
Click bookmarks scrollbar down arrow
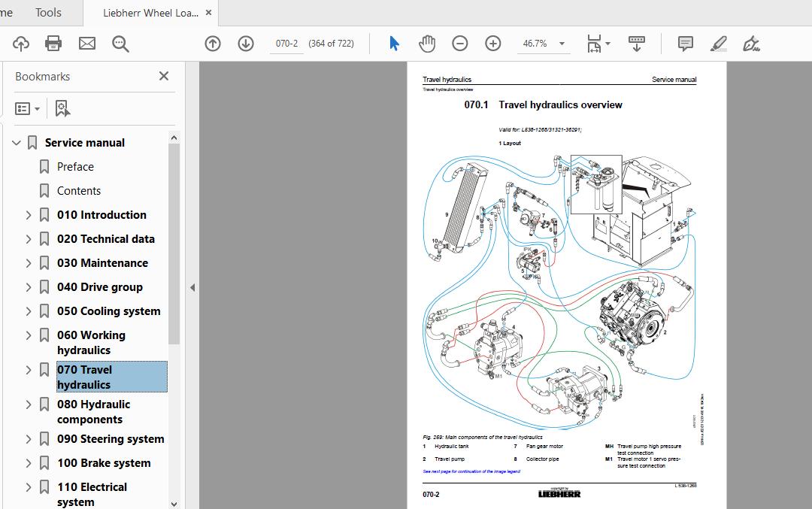pyautogui.click(x=174, y=504)
